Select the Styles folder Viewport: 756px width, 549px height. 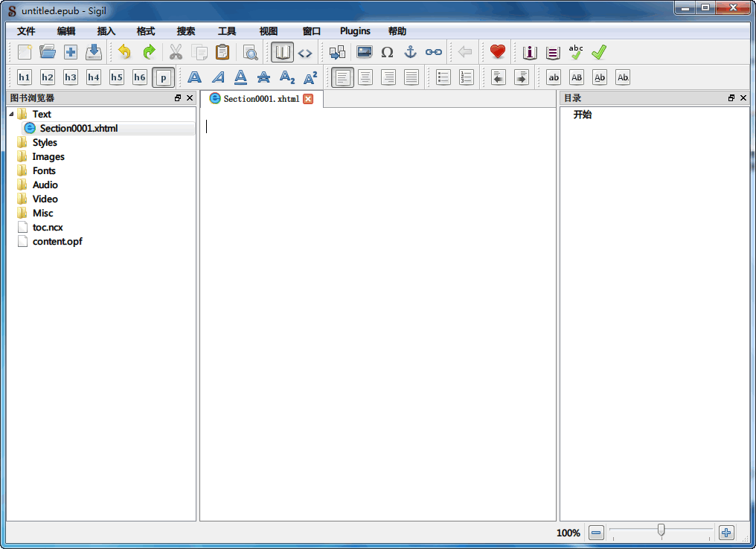tap(45, 143)
